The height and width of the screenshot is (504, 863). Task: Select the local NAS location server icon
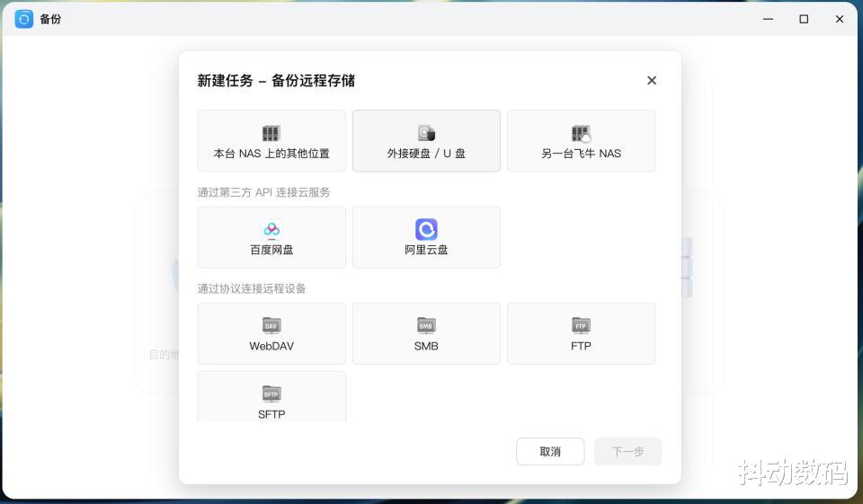click(271, 133)
